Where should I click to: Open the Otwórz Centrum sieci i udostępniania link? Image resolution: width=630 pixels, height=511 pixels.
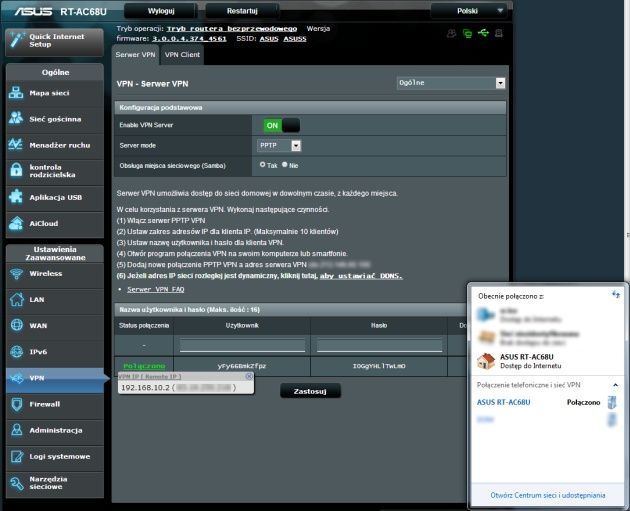(548, 495)
